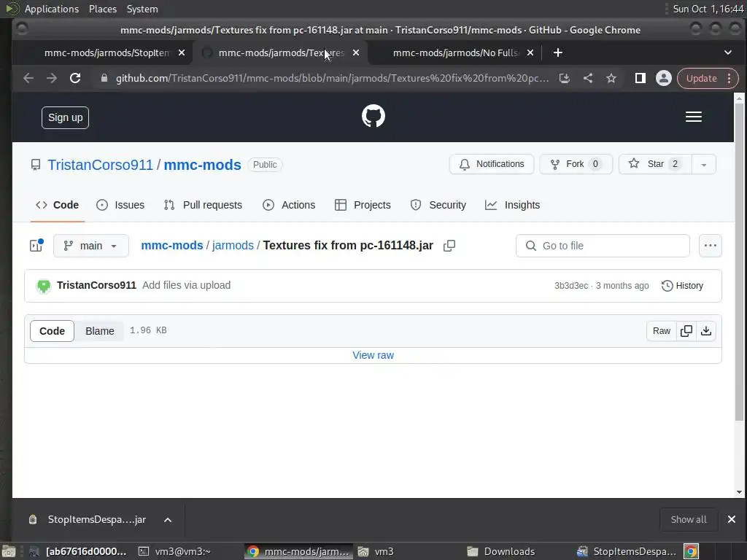Open Chrome profile avatar

pos(663,78)
